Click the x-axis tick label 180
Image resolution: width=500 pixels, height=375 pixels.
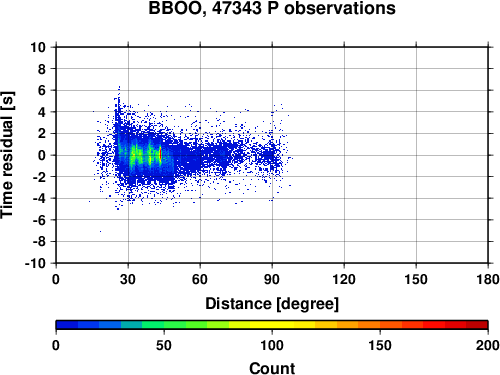(488, 279)
